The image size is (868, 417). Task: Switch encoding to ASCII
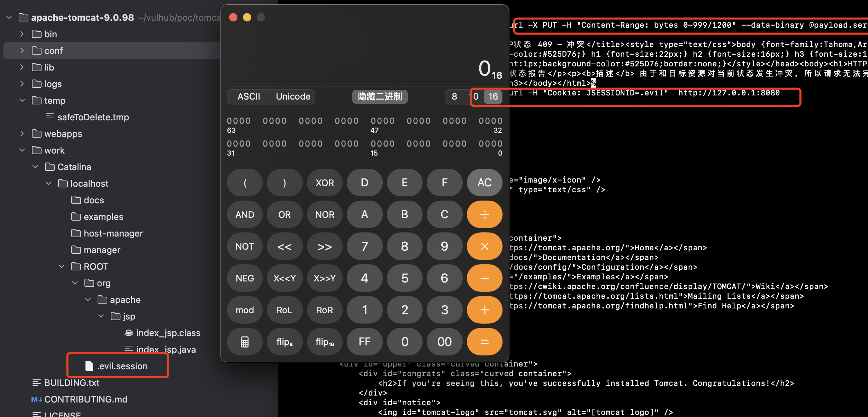point(248,96)
